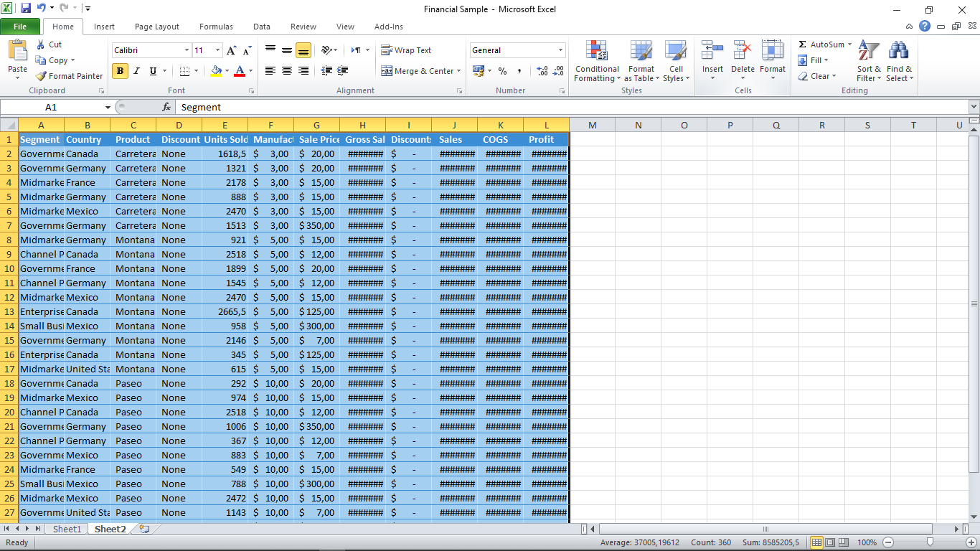980x551 pixels.
Task: Click the Decrease Indent icon
Action: (326, 71)
